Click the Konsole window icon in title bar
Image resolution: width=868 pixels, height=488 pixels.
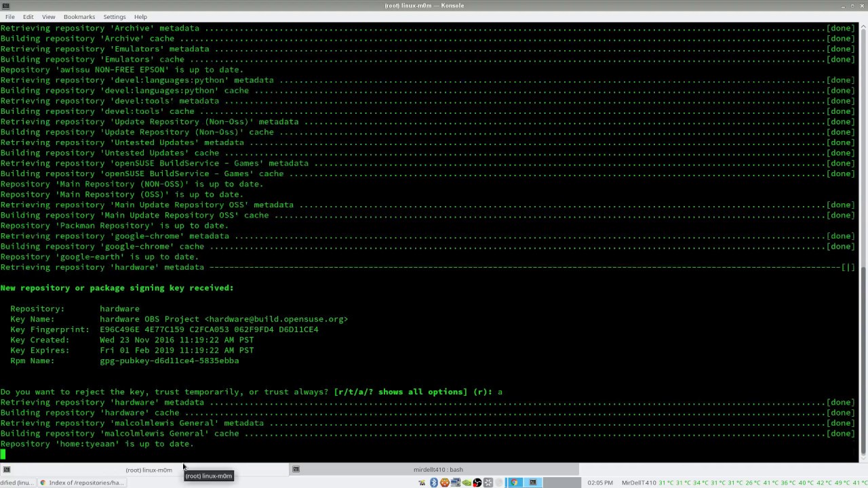point(6,5)
